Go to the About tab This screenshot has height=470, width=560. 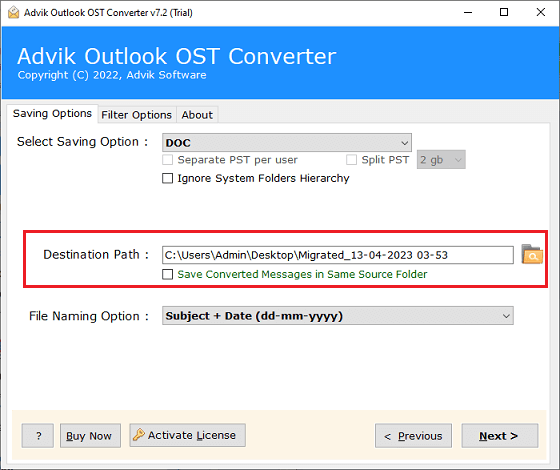coord(197,115)
